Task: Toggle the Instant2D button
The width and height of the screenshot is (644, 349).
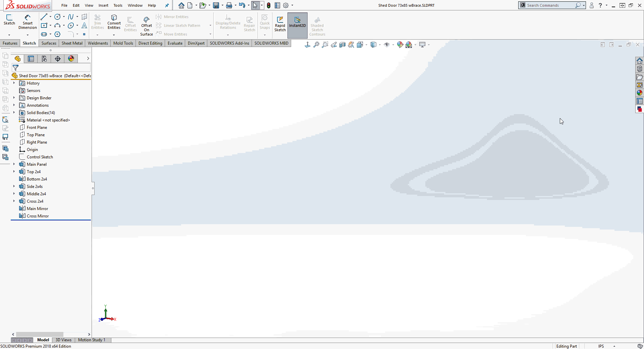Action: tap(297, 23)
